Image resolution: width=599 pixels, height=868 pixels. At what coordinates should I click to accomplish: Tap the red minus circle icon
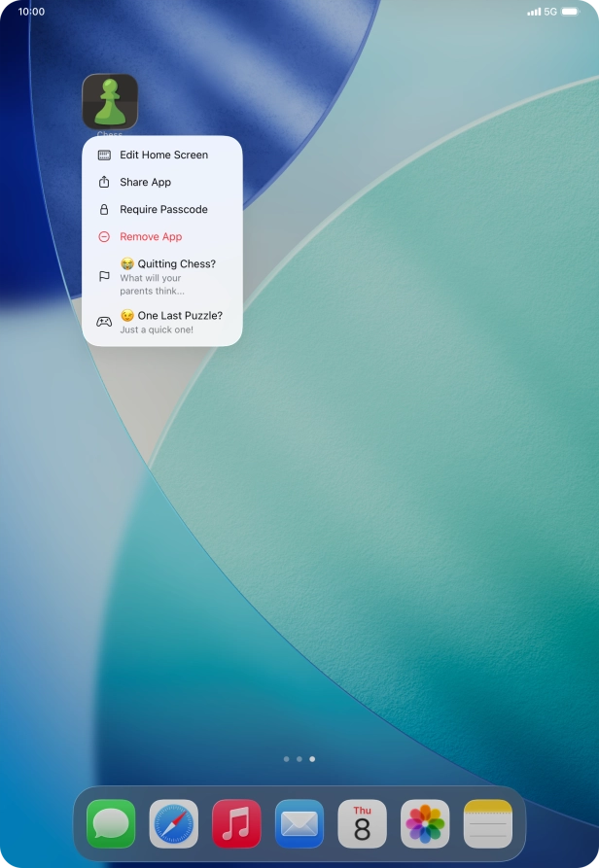[104, 236]
